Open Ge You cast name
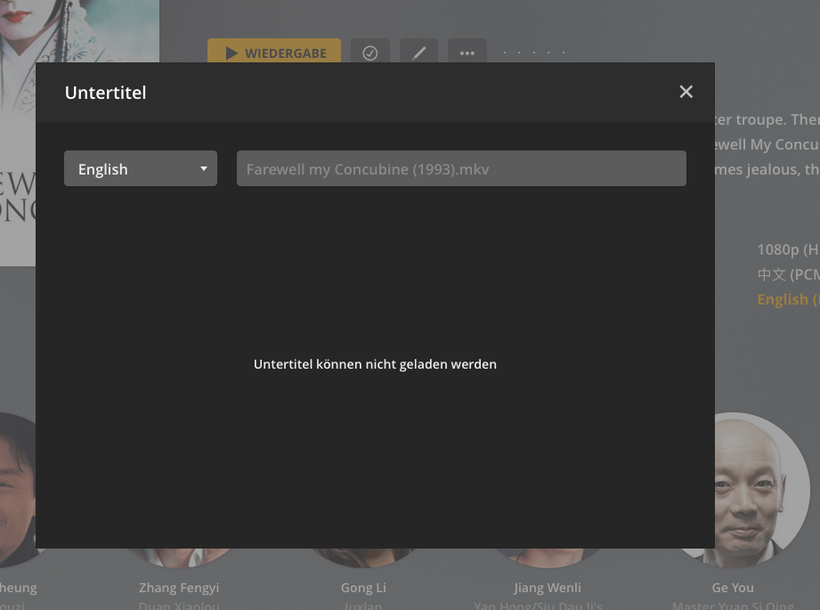This screenshot has width=820, height=610. (732, 588)
